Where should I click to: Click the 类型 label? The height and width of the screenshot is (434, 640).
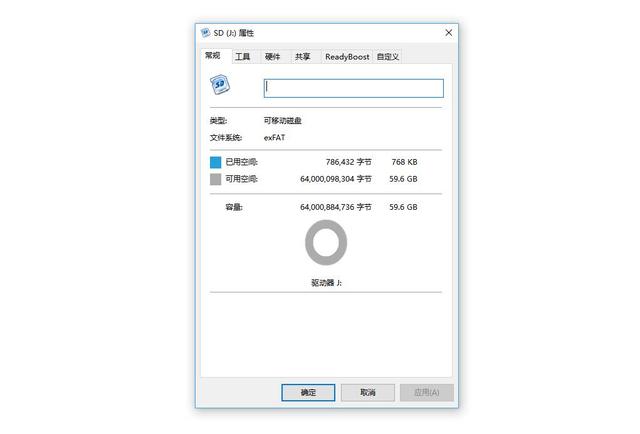tap(218, 120)
